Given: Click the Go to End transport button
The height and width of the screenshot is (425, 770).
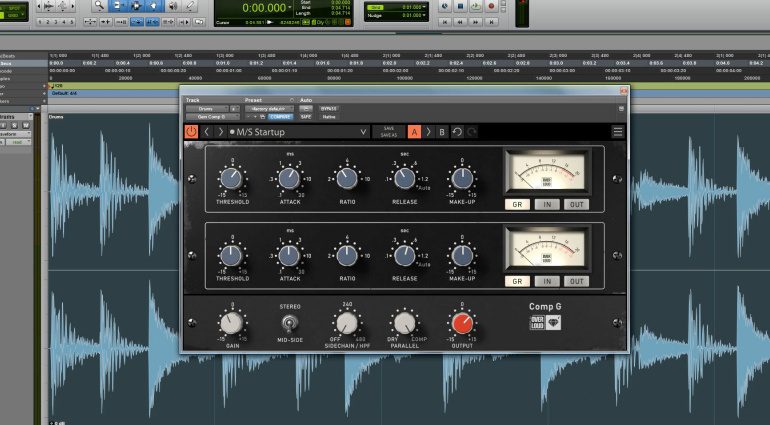Looking at the screenshot, I should (x=491, y=22).
